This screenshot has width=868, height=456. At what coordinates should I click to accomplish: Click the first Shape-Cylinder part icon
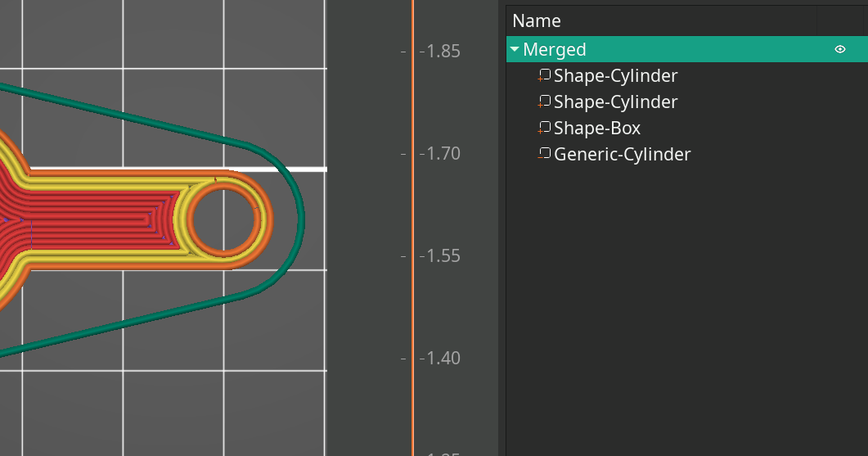pos(544,76)
